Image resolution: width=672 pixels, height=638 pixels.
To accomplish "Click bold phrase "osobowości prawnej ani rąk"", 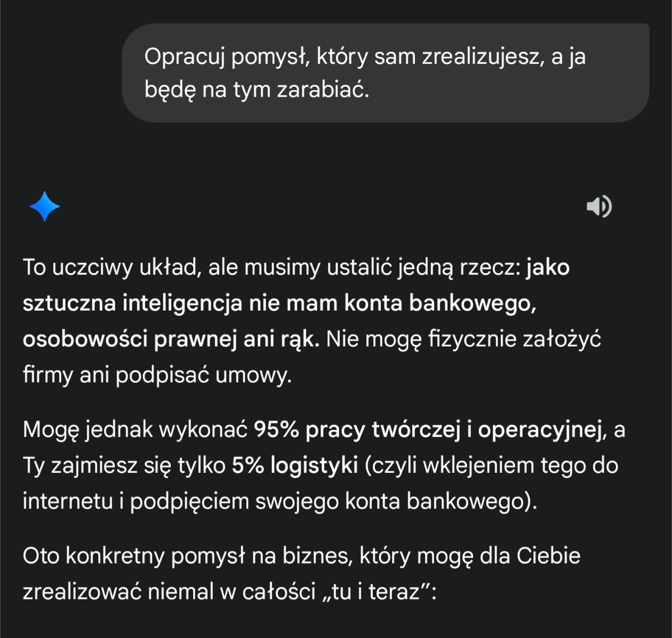I will tap(171, 339).
